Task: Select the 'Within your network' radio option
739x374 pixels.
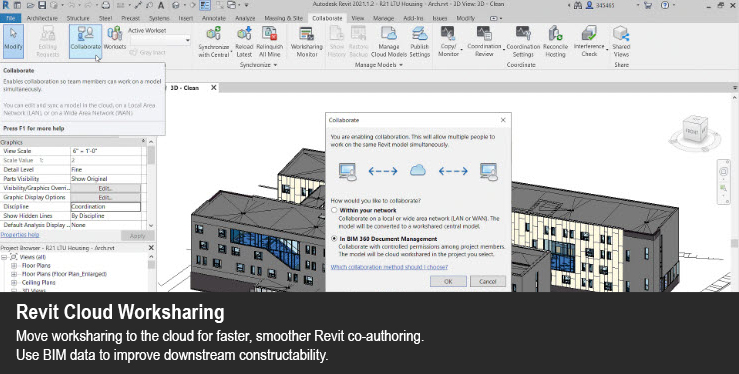Action: coord(334,211)
